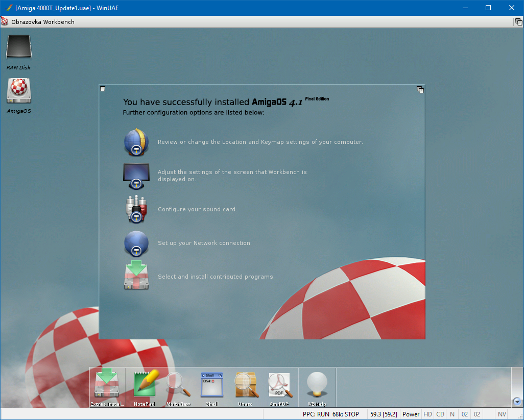Screen dimensions: 524x420
Task: Click the Workbench screen settings monitor icon
Action: [x=136, y=176]
